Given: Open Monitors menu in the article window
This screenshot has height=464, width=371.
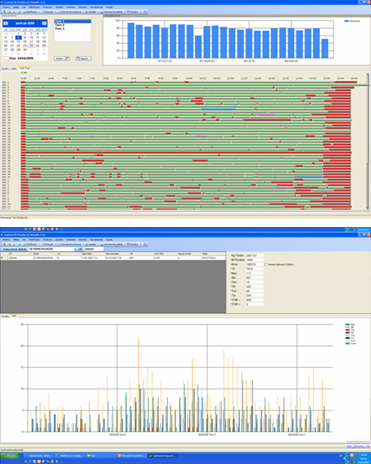Looking at the screenshot, I should (82, 240).
